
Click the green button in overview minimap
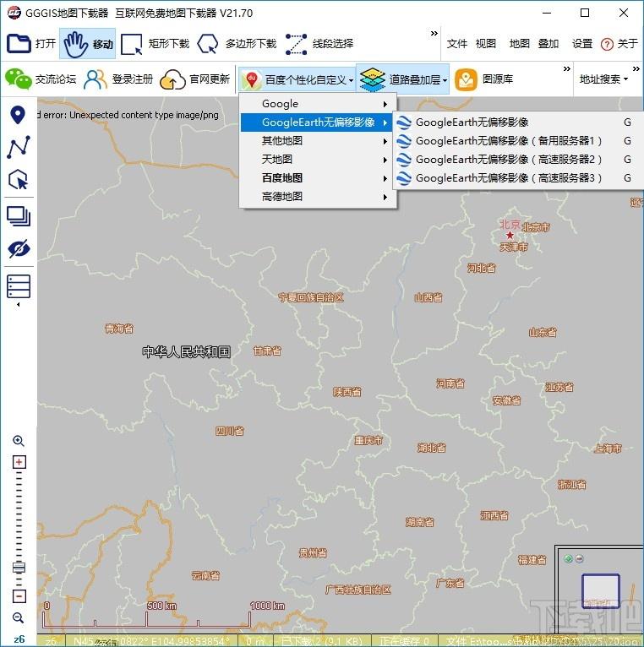569,558
